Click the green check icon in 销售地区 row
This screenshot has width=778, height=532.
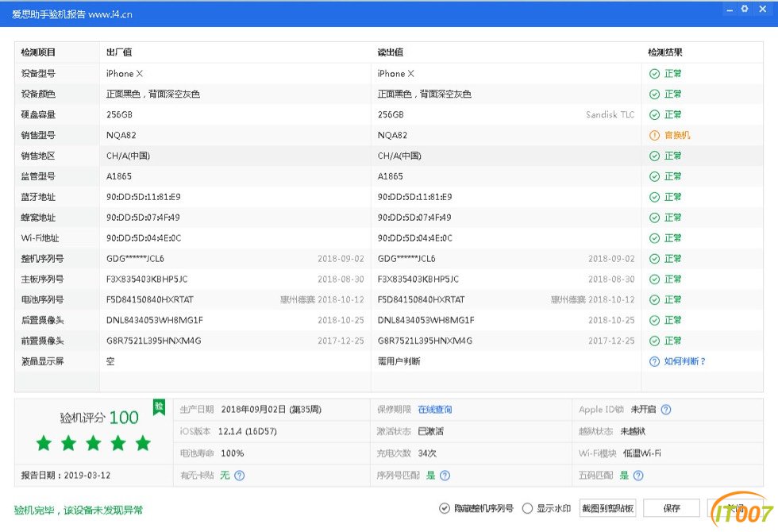tap(654, 156)
